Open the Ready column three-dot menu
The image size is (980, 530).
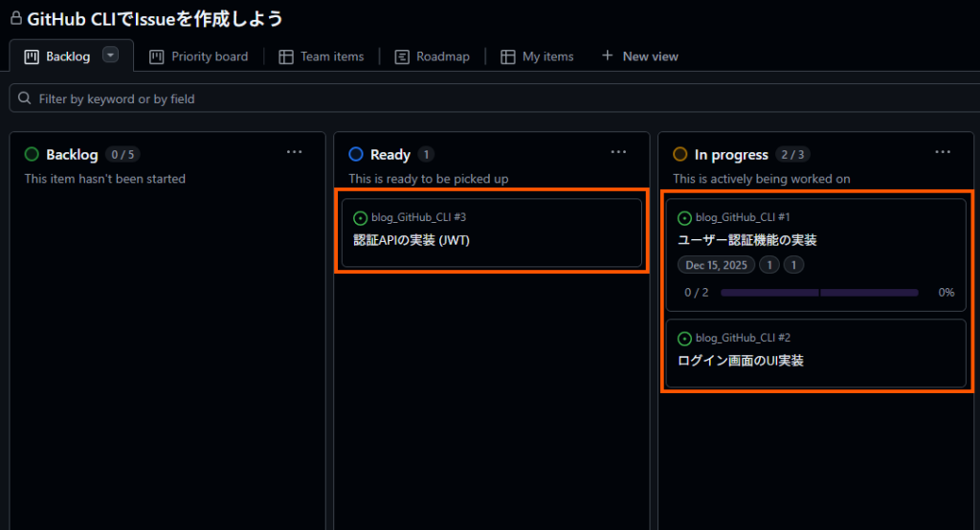619,152
